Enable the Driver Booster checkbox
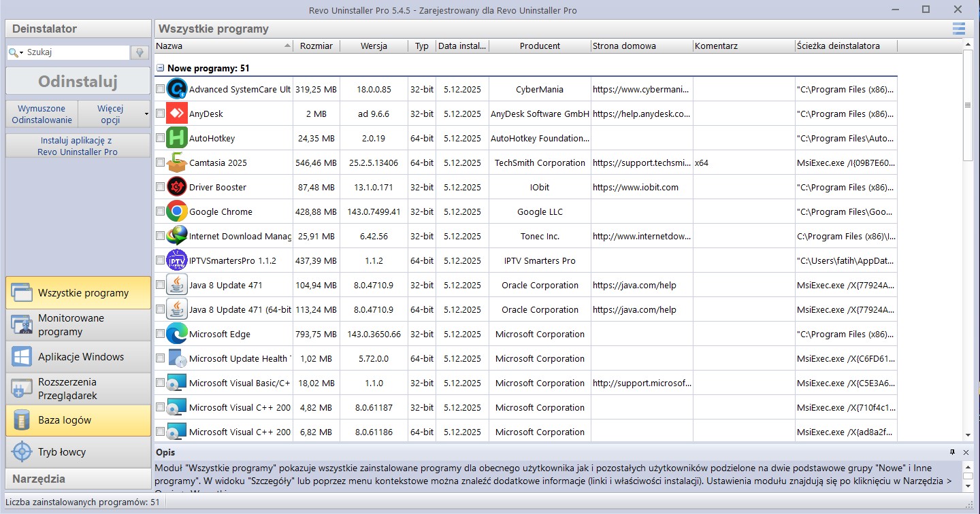Viewport: 980px width, 514px height. [160, 187]
